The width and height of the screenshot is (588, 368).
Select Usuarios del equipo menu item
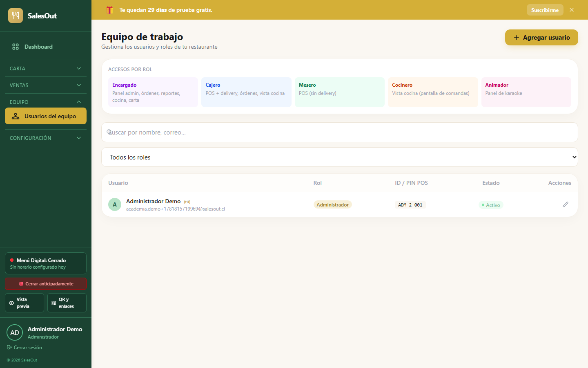tap(46, 116)
